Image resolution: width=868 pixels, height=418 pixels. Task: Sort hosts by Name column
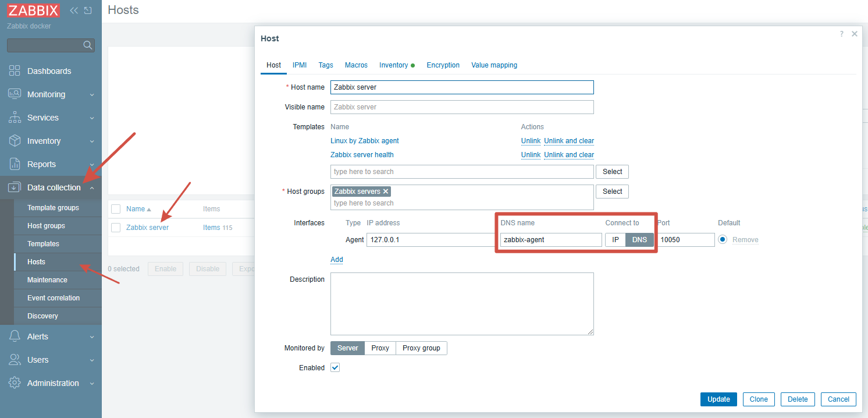138,209
